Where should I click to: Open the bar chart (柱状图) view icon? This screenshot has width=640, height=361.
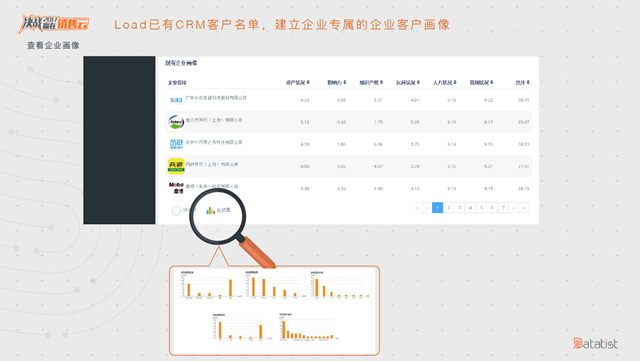point(210,210)
